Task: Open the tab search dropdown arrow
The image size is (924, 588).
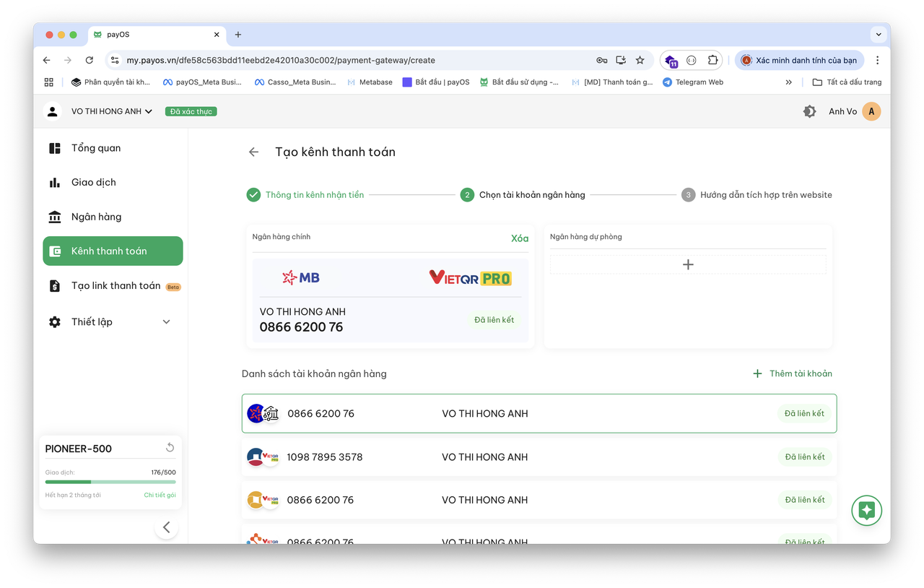Action: pos(878,35)
